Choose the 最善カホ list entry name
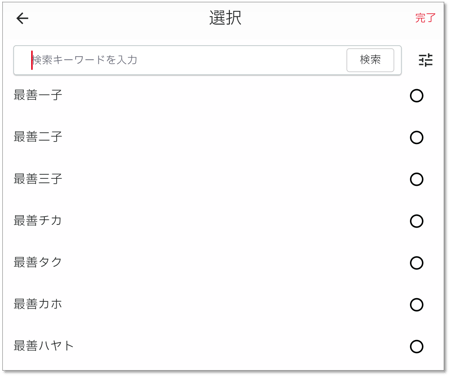 coord(38,304)
